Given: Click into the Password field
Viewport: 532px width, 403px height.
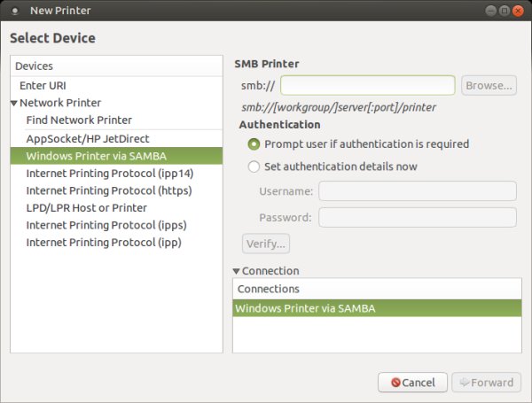Looking at the screenshot, I should click(418, 217).
